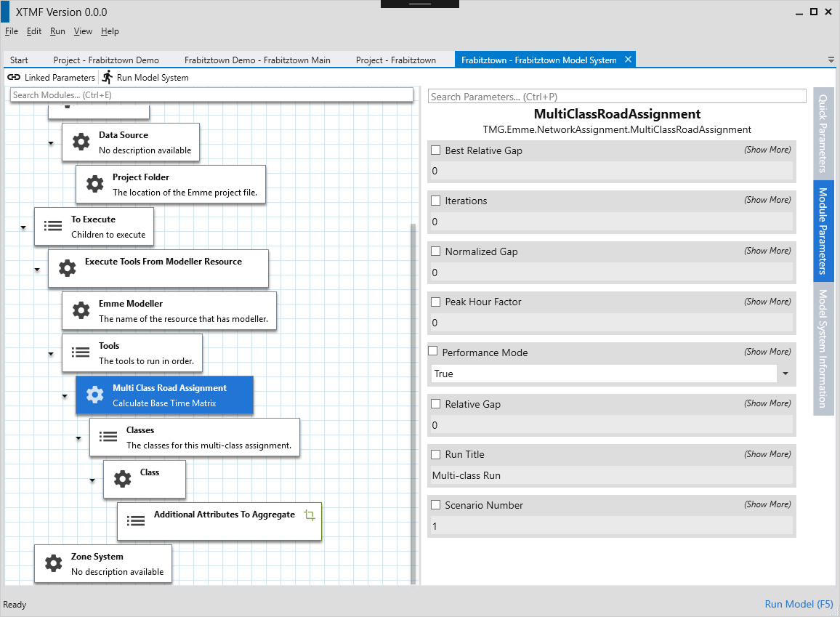Toggle the Best Relative Gap checkbox
This screenshot has width=840, height=617.
[x=436, y=150]
